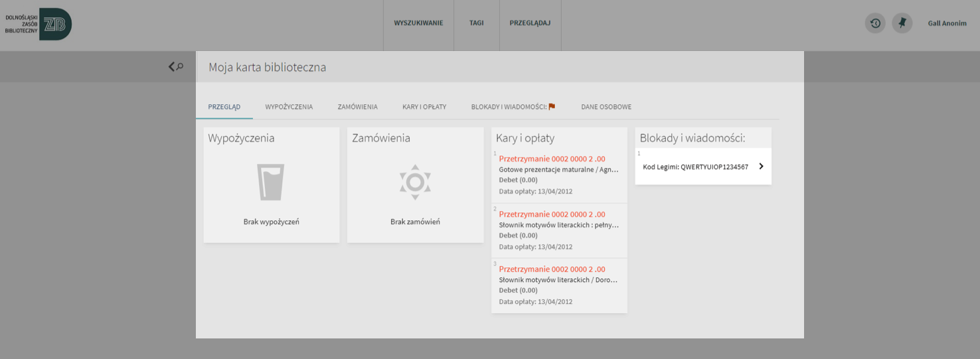Viewport: 980px width, 359px height.
Task: Click the empty loans glass icon
Action: (x=271, y=182)
